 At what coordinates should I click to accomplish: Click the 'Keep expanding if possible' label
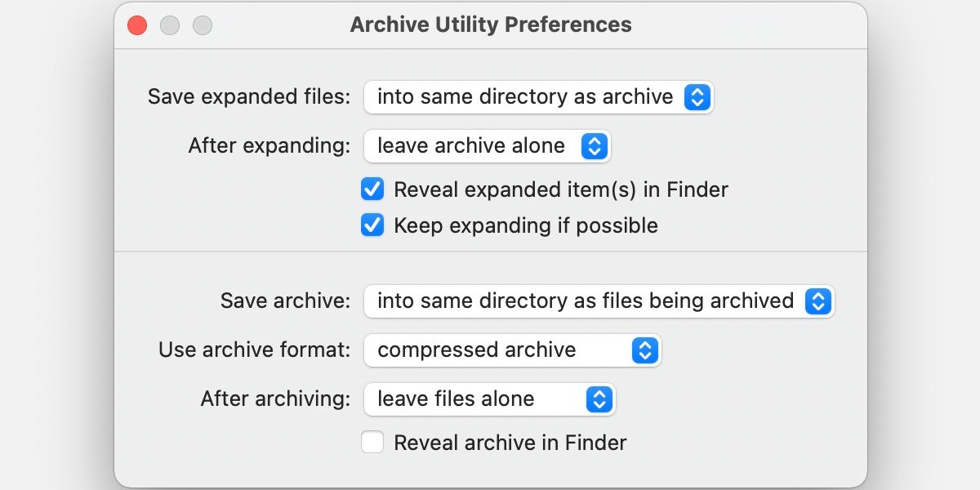tap(526, 225)
